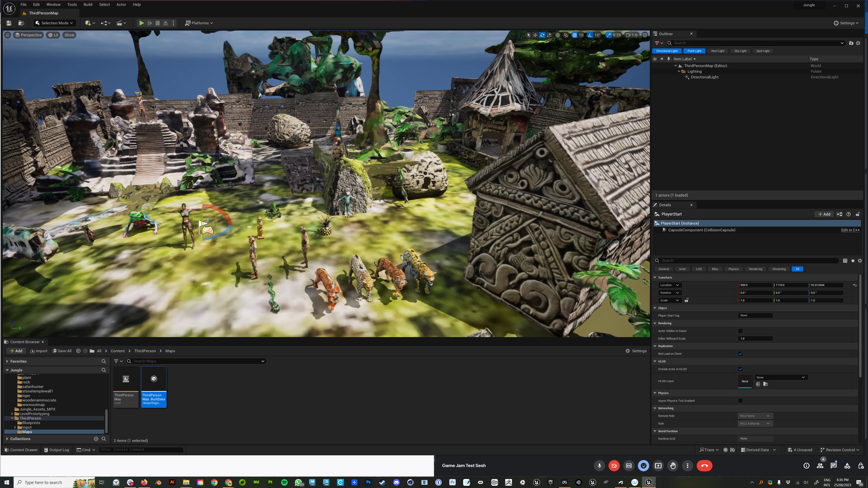Enable Async Physics Tick checkbox

(740, 401)
